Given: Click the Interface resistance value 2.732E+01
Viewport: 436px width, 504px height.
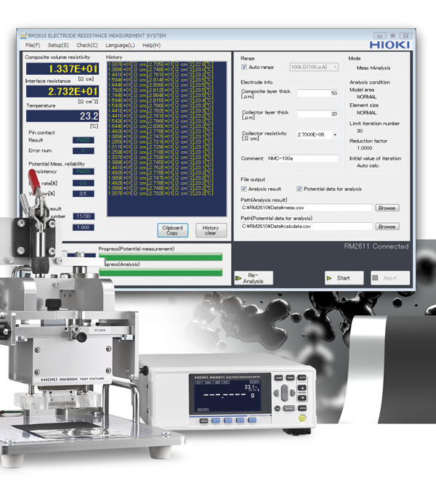Looking at the screenshot, I should click(x=62, y=92).
